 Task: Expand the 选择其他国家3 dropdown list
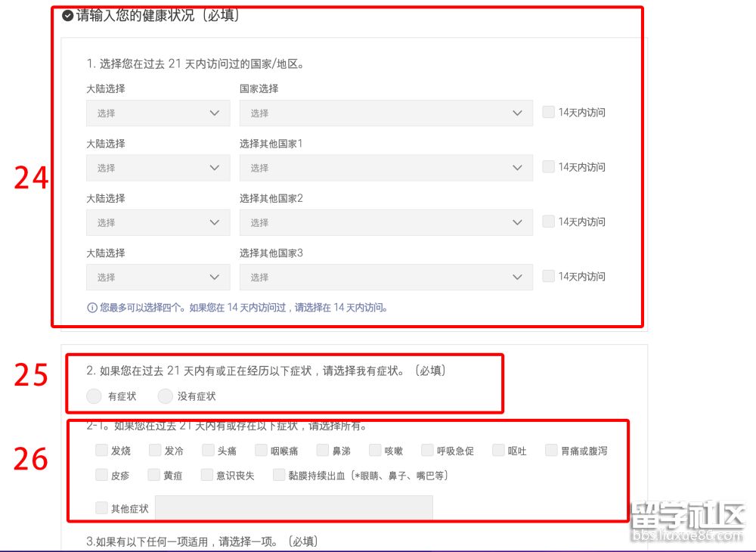[x=386, y=277]
